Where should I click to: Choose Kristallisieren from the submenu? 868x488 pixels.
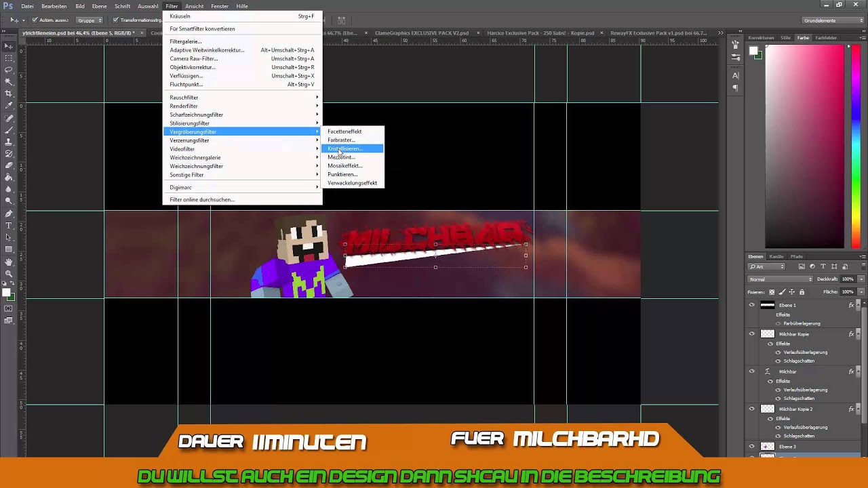point(353,148)
